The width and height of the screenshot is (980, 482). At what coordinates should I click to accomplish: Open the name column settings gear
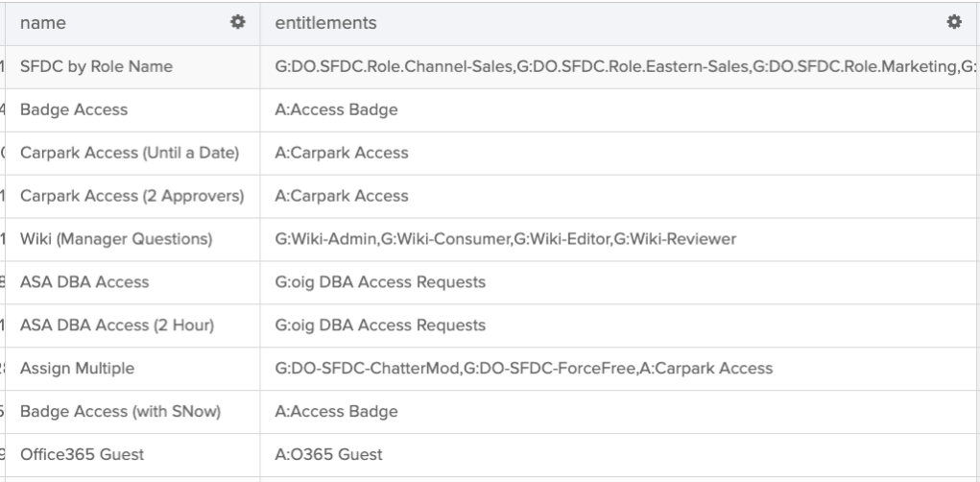click(x=238, y=21)
